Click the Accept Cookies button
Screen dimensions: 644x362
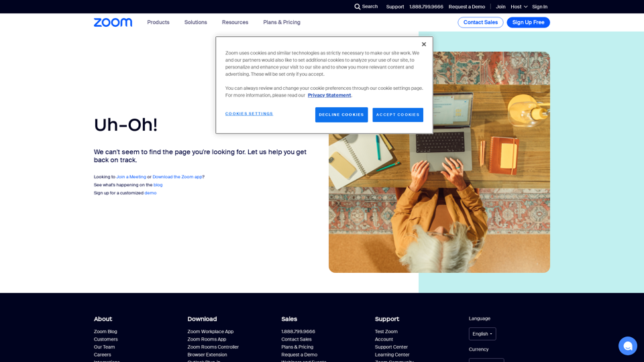tap(398, 115)
